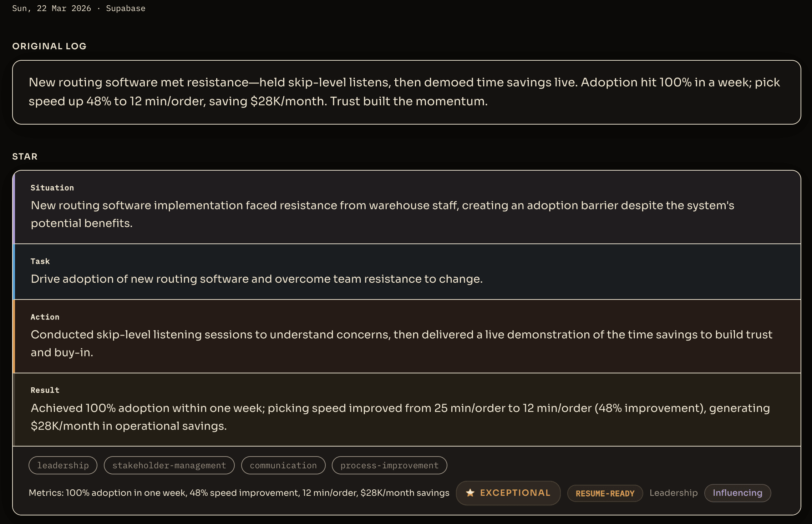
Task: Click the entry date Sun, 22 Mar 2026
Action: point(51,8)
